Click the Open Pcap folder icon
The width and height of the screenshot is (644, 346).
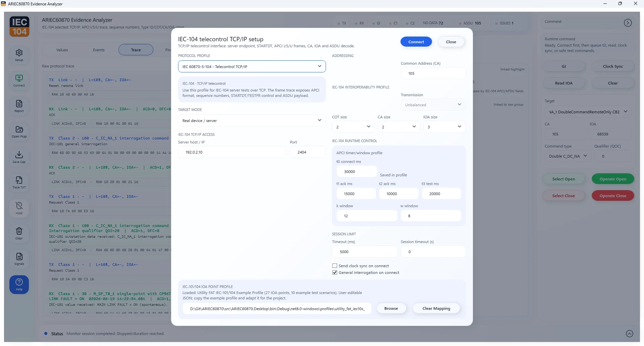(x=19, y=132)
